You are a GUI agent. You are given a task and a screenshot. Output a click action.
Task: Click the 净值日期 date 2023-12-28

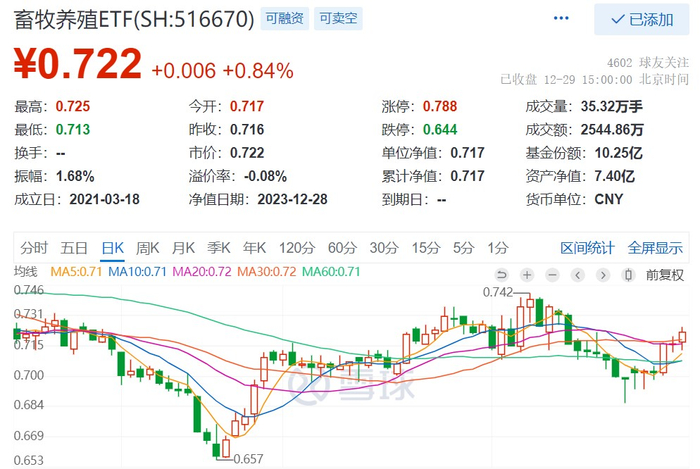tap(292, 199)
